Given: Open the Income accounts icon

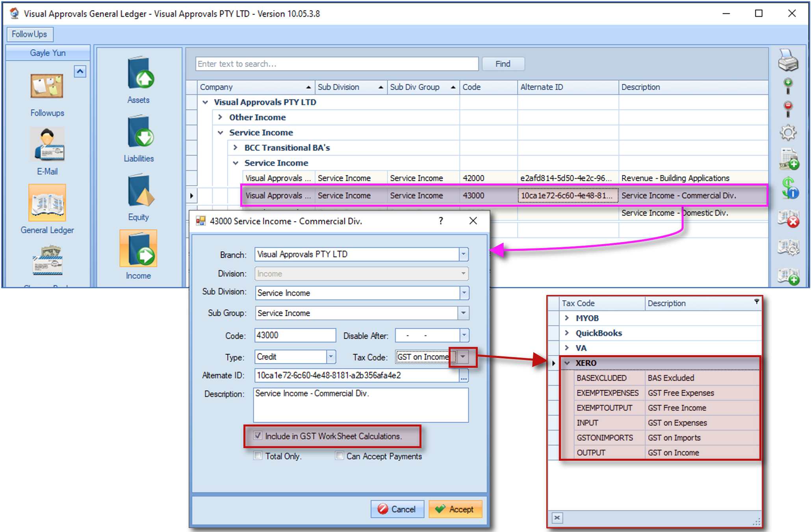Looking at the screenshot, I should (x=139, y=249).
